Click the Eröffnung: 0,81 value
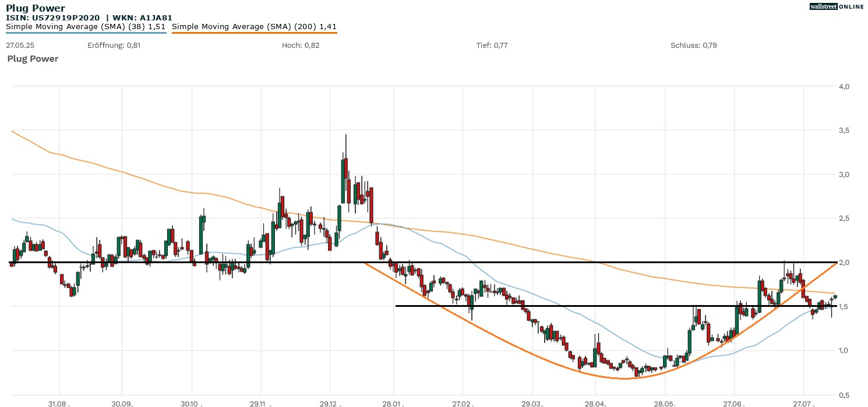Screen dimensions: 868x407 coord(114,45)
